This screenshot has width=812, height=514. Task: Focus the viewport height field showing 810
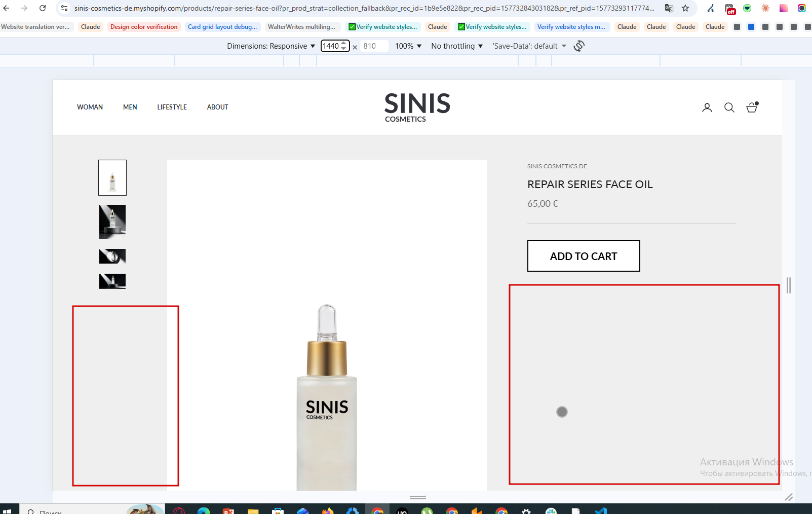(374, 46)
